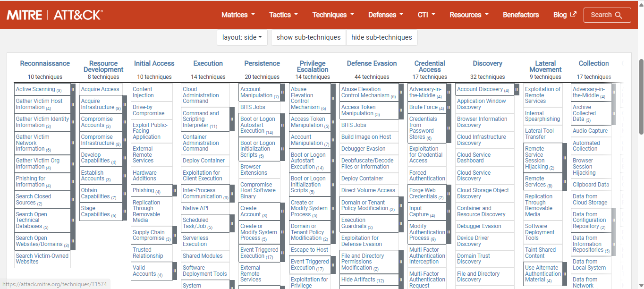Open the Persistence tactic heading
The height and width of the screenshot is (289, 644).
click(262, 63)
